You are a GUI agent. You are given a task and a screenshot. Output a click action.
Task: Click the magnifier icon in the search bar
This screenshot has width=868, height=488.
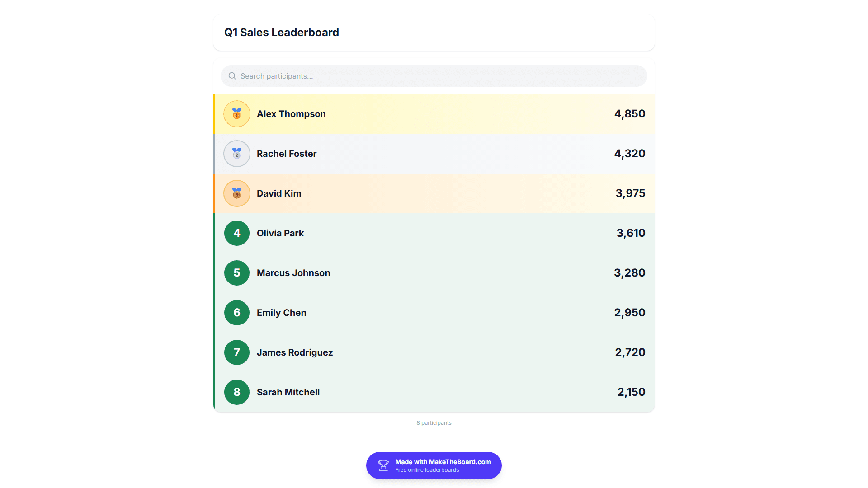(x=232, y=76)
